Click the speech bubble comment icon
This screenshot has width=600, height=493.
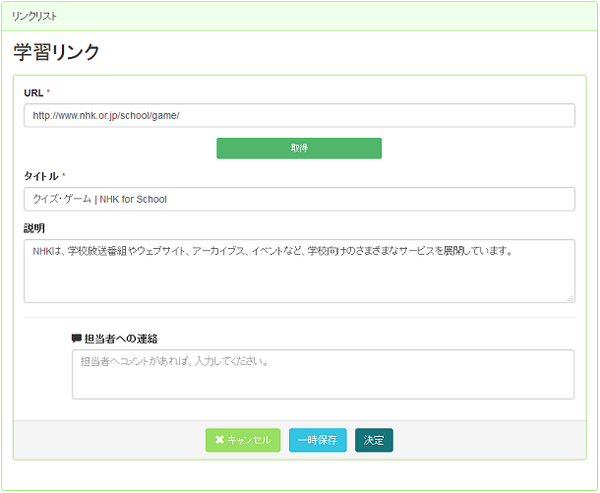77,339
